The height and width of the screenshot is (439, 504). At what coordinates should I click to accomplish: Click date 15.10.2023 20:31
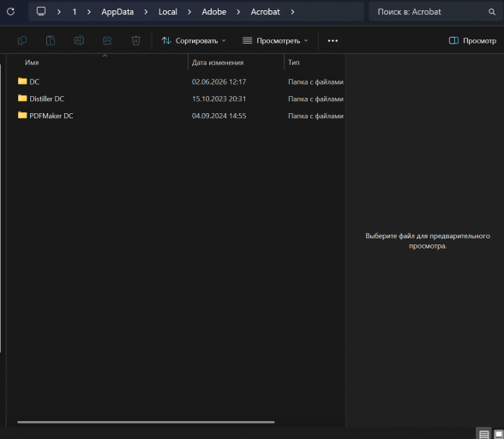219,99
